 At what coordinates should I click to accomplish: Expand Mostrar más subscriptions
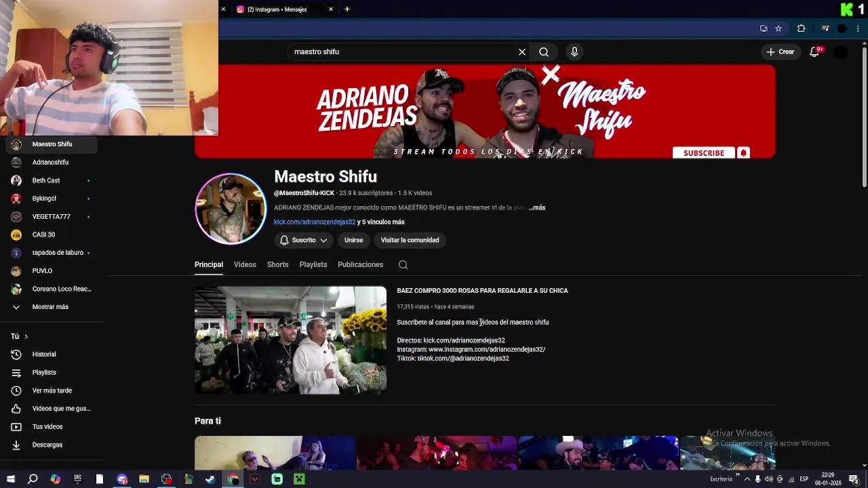click(x=49, y=307)
